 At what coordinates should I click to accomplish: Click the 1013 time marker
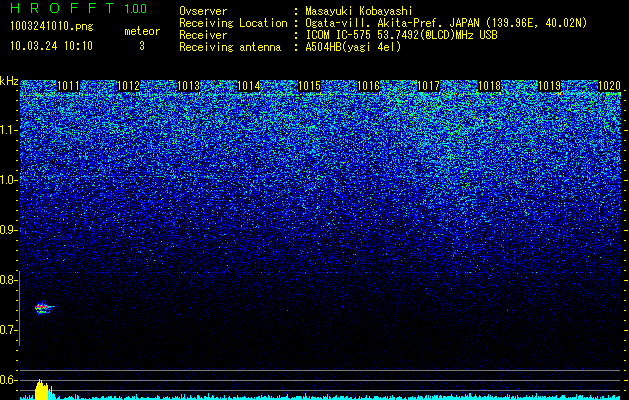[189, 86]
